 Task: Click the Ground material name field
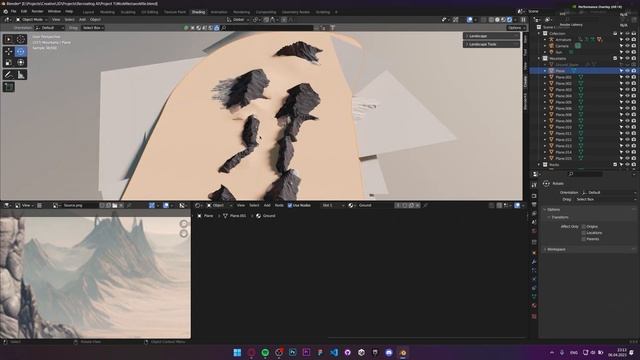[x=373, y=205]
